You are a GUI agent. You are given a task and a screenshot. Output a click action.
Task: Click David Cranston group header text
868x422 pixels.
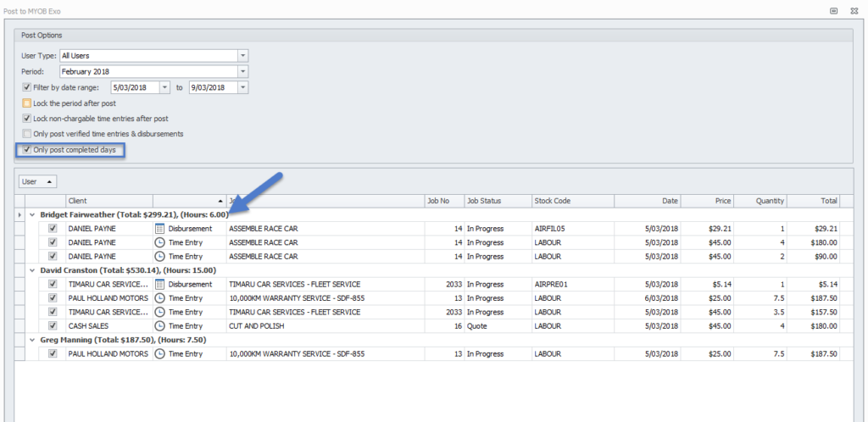click(x=128, y=270)
